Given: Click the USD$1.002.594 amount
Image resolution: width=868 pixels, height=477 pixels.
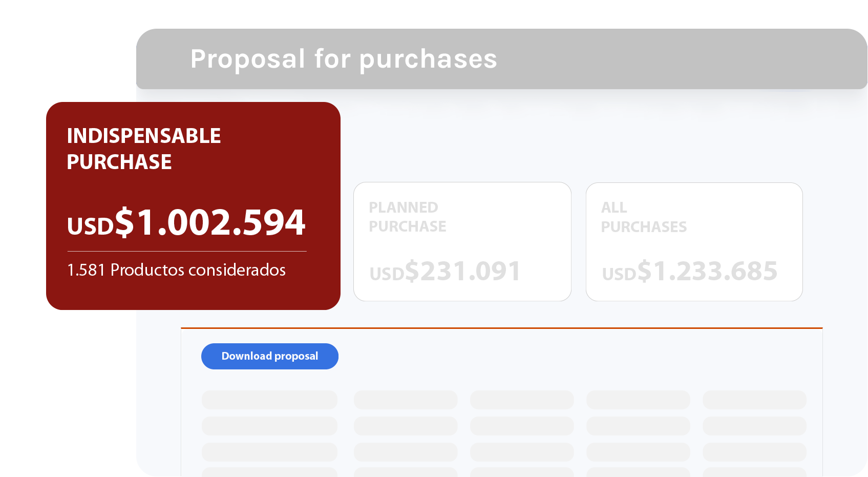Looking at the screenshot, I should coord(186,223).
